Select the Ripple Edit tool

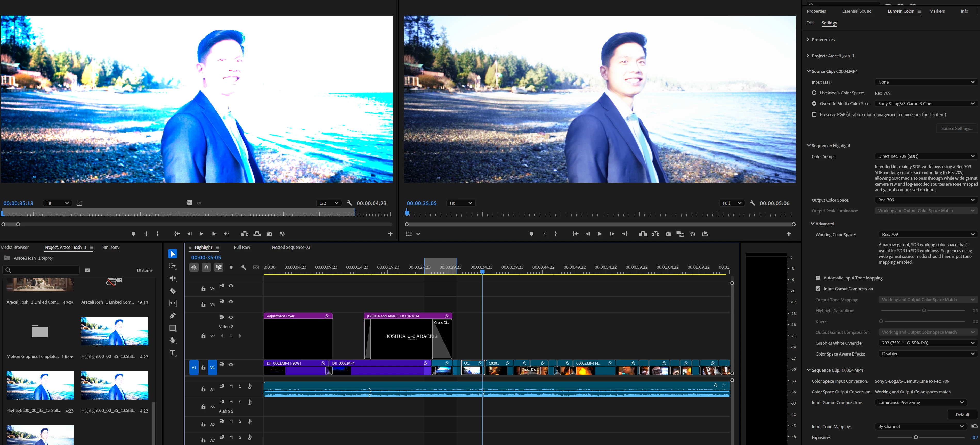(173, 278)
